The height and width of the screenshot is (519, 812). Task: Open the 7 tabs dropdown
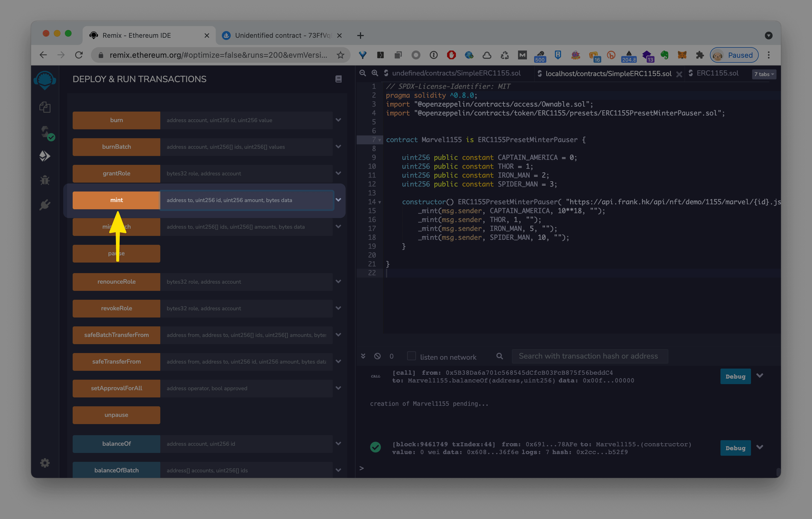coord(764,74)
